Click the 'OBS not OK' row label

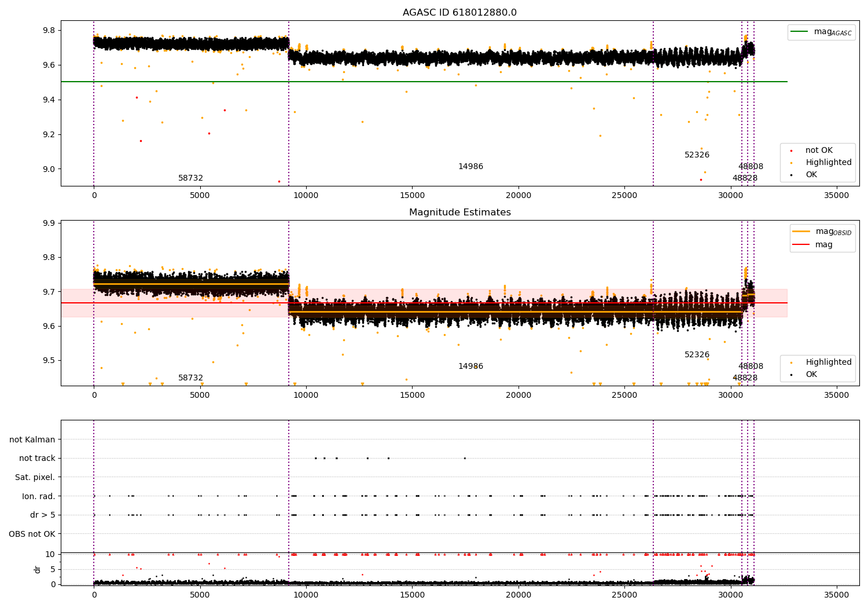click(x=32, y=534)
